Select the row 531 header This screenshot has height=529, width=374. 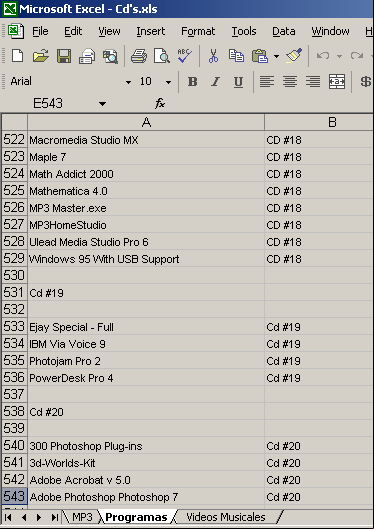[14, 293]
